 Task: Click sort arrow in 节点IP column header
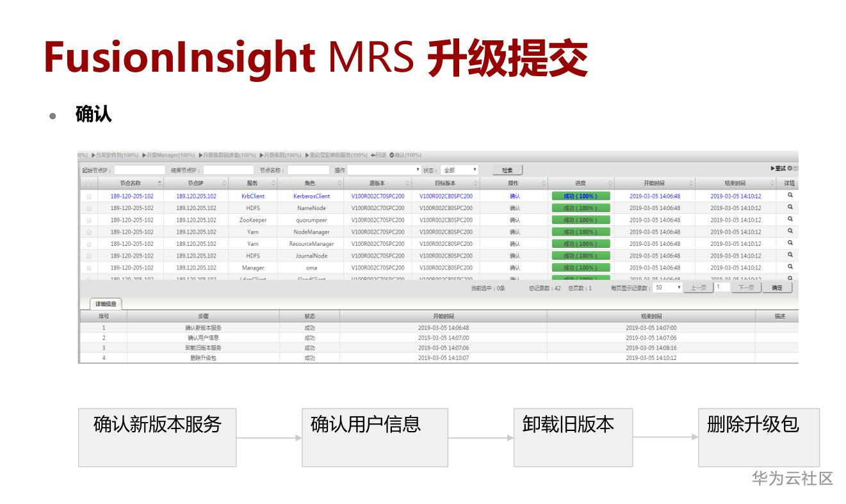pyautogui.click(x=224, y=184)
